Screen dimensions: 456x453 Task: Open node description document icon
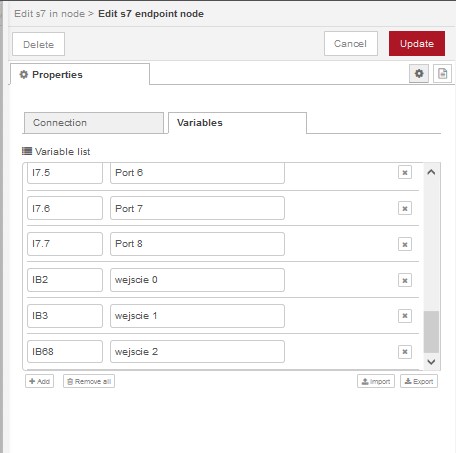tap(442, 73)
